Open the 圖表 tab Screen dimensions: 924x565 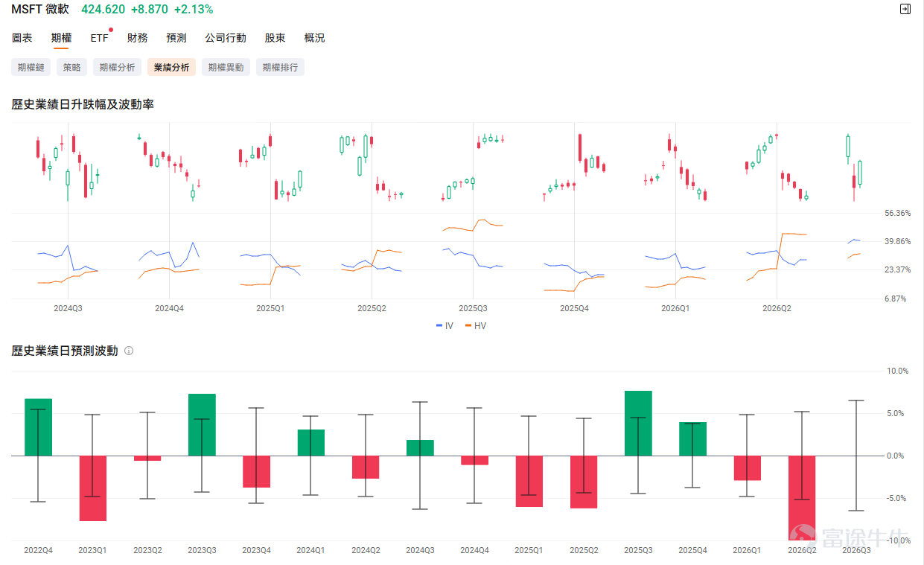click(x=22, y=38)
